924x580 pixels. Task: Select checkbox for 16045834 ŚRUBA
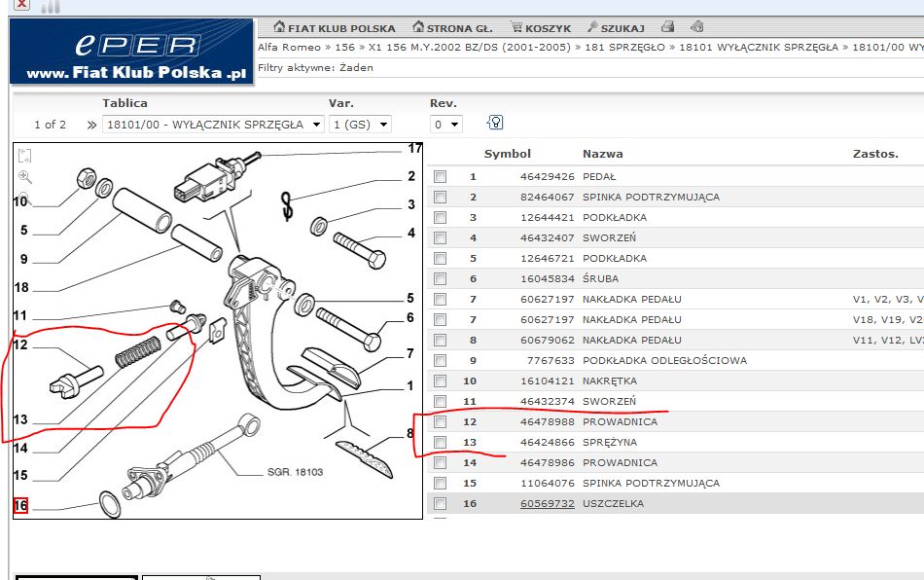(441, 278)
